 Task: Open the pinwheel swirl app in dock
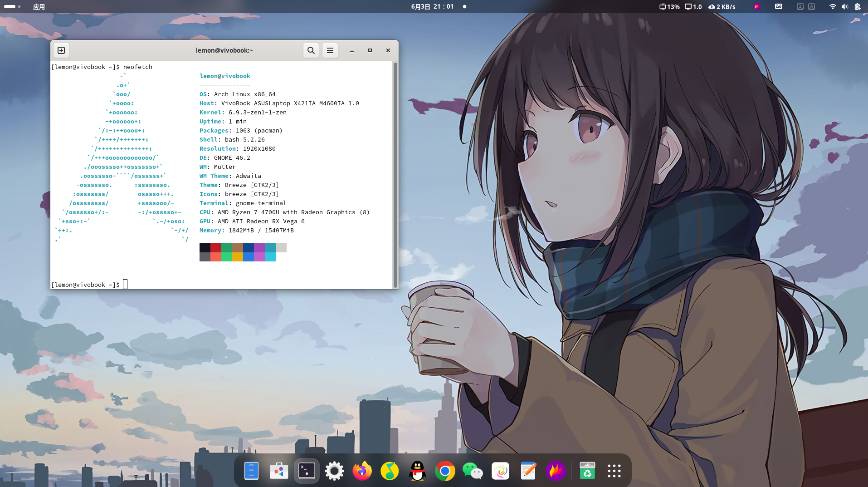pyautogui.click(x=500, y=471)
